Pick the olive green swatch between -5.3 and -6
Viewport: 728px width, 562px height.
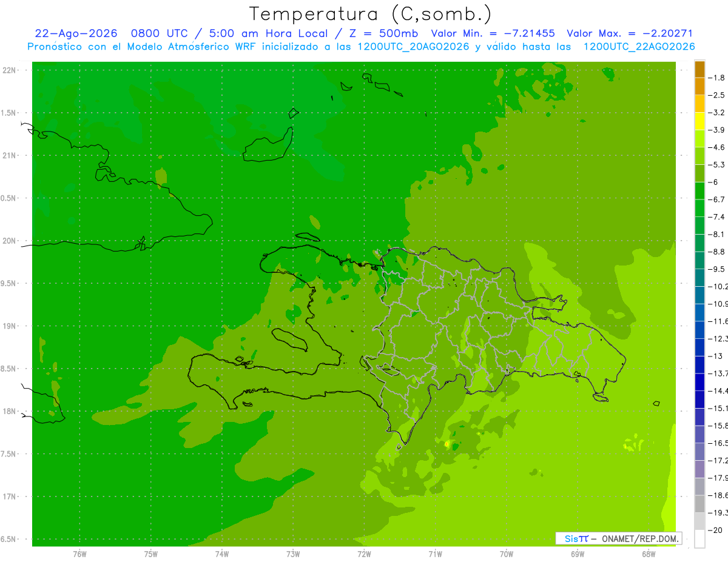coord(699,173)
